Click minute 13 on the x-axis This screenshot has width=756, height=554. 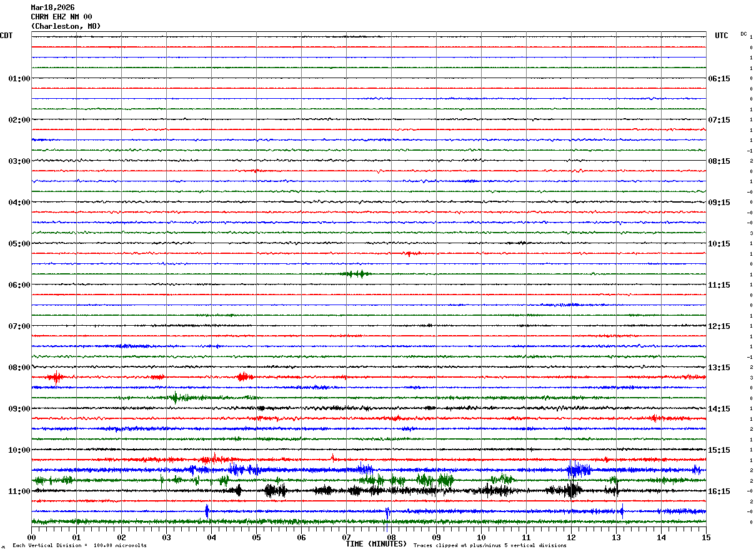tap(616, 537)
